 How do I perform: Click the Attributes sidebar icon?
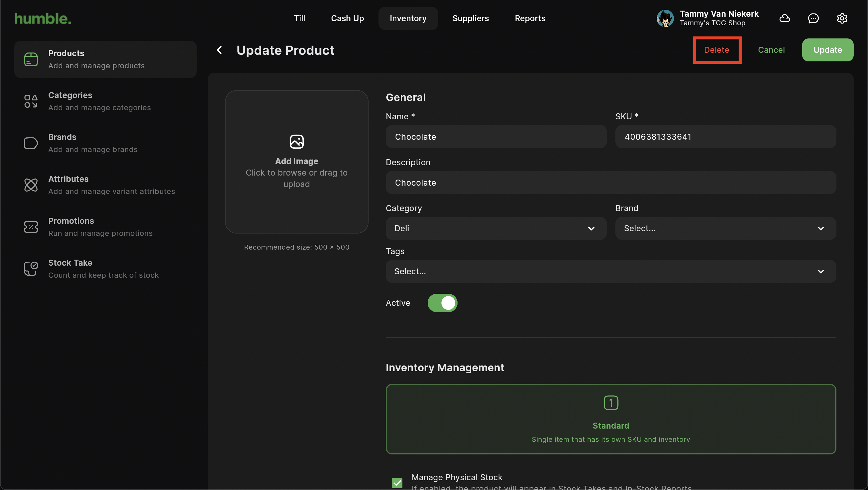coord(31,185)
